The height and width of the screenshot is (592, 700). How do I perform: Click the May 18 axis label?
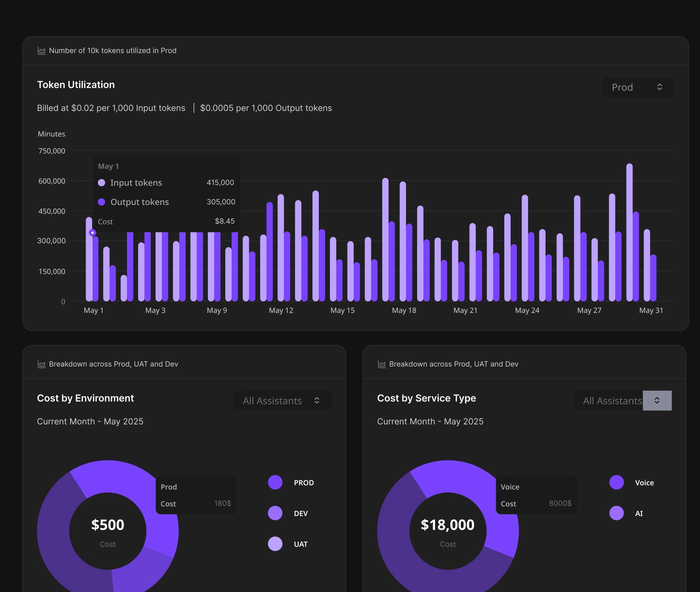click(404, 310)
